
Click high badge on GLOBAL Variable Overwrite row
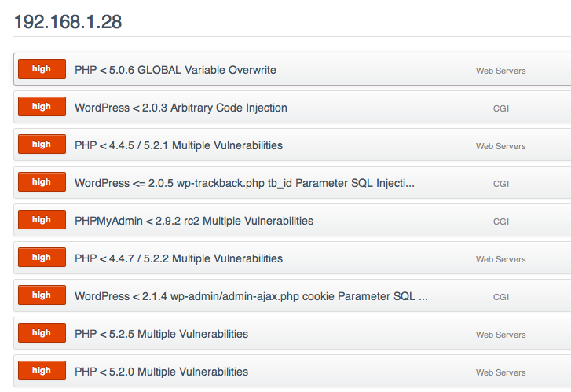coord(42,69)
